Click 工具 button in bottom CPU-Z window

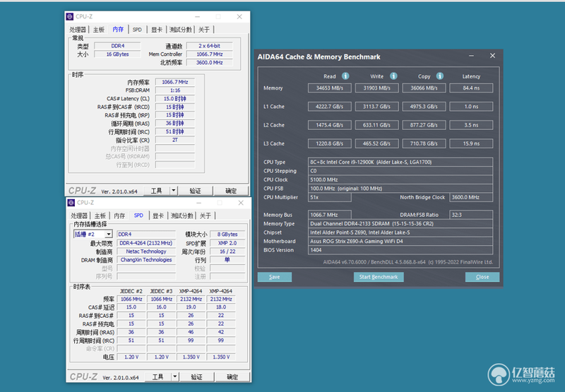(158, 376)
